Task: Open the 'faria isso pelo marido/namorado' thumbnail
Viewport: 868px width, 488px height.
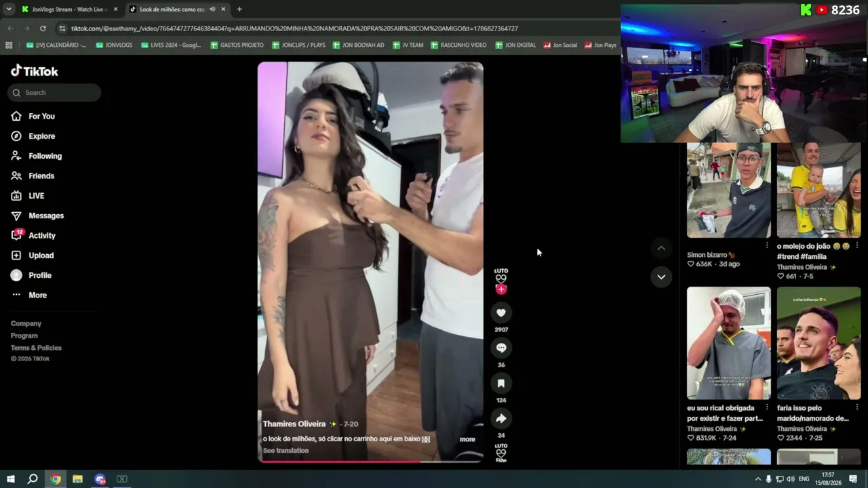Action: tap(818, 344)
